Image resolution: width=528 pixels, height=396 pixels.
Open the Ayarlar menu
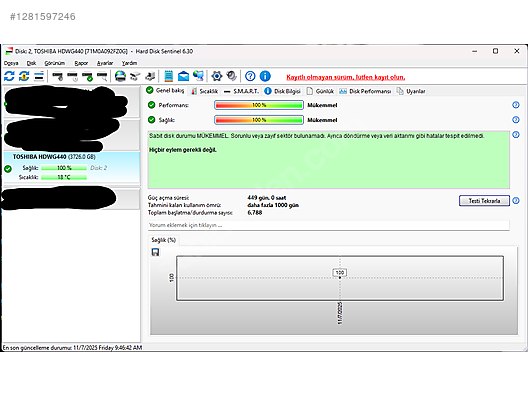pyautogui.click(x=105, y=63)
